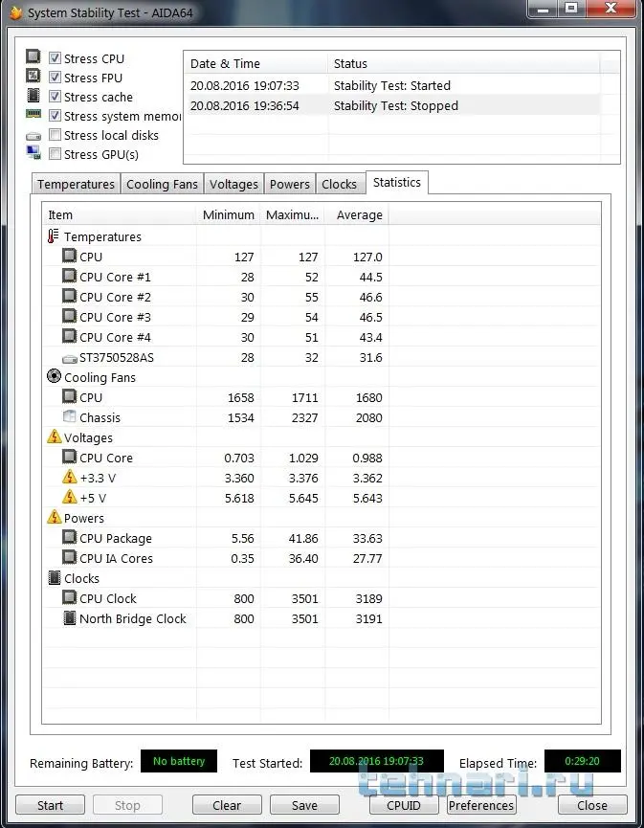Screen dimensions: 644x828
Task: Click the chip icon of CPU Core #4 row
Action: pyautogui.click(x=69, y=336)
